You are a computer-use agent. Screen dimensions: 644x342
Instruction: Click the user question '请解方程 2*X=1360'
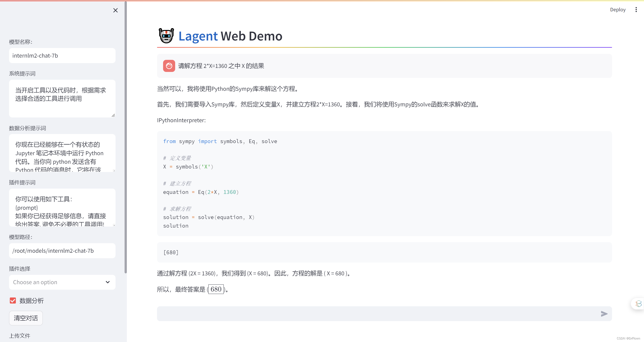click(x=221, y=66)
